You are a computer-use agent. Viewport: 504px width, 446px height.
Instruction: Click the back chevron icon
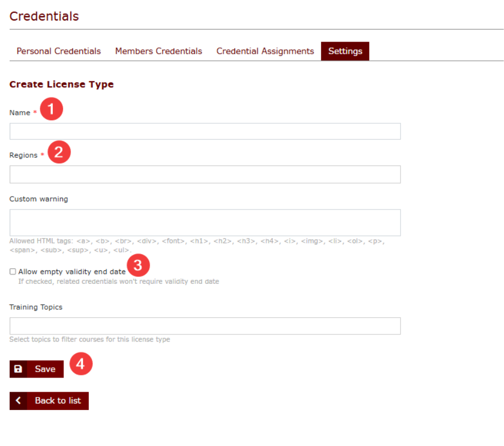click(18, 401)
